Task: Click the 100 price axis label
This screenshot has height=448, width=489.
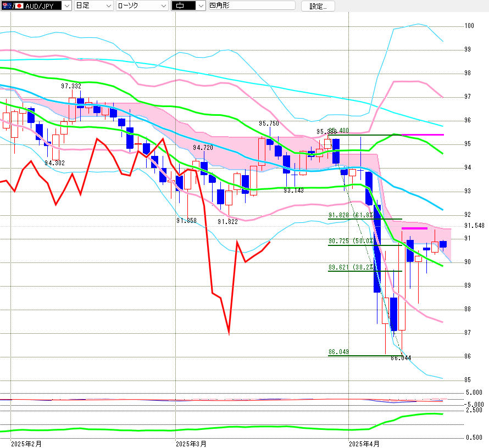Action: (469, 26)
